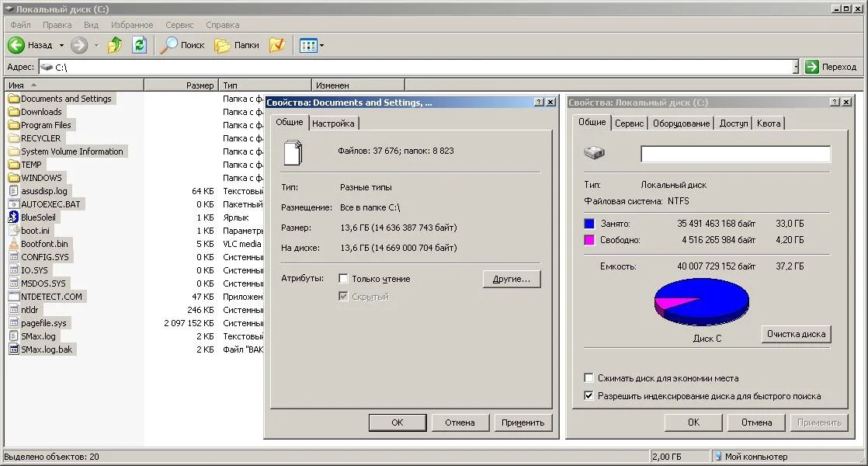Image resolution: width=868 pixels, height=466 pixels.
Task: Expand the address bar dropdown
Action: (x=796, y=67)
